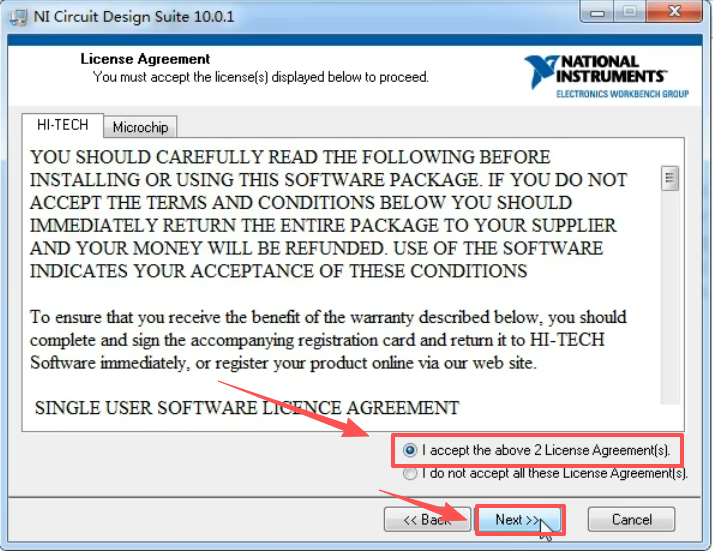Click the license text scrollbar thumb
713x551 pixels.
[x=669, y=178]
